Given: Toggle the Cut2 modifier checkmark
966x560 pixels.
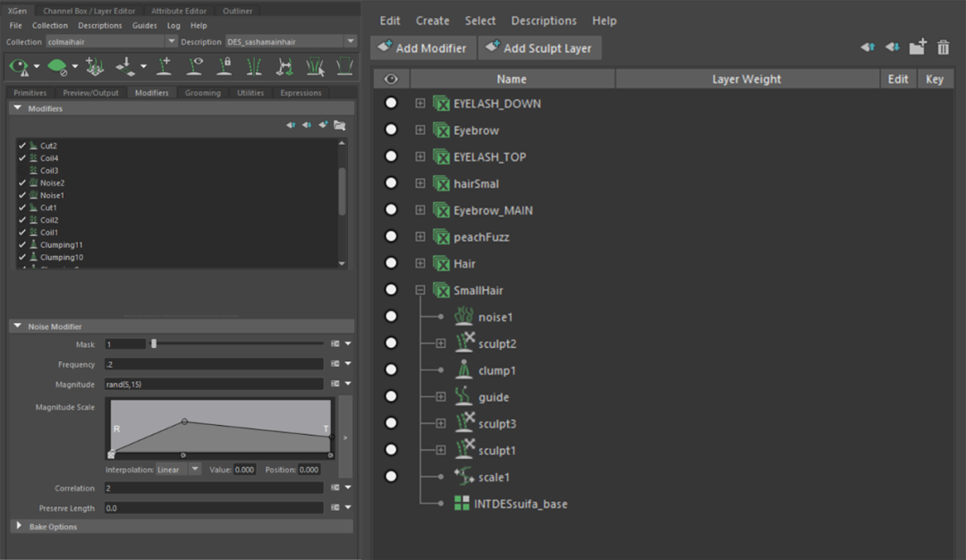Looking at the screenshot, I should (22, 146).
